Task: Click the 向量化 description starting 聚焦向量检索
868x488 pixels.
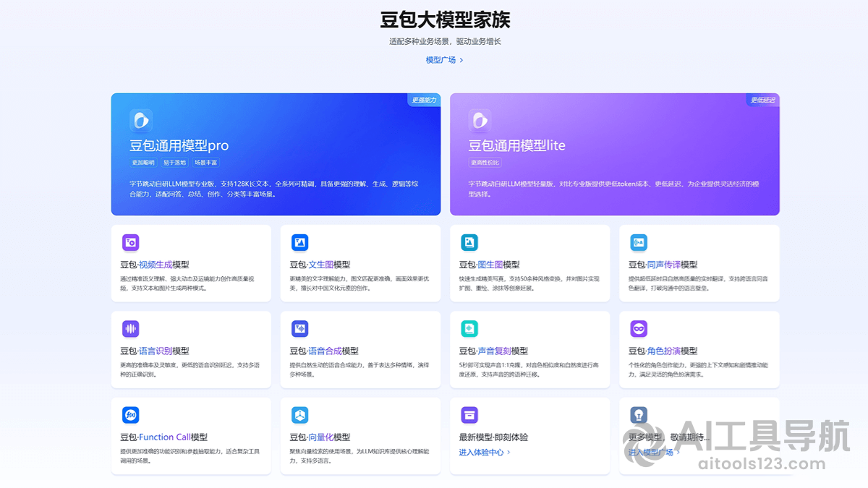Action: (x=359, y=455)
